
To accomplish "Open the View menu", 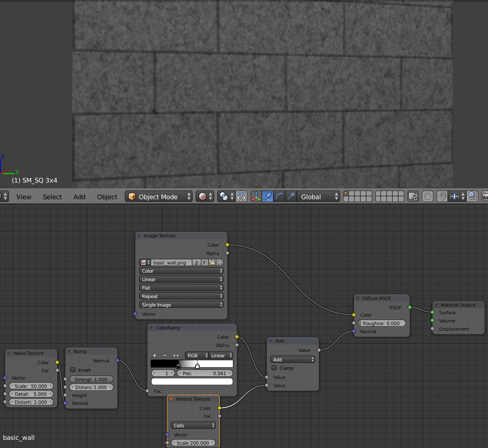I will coord(24,197).
